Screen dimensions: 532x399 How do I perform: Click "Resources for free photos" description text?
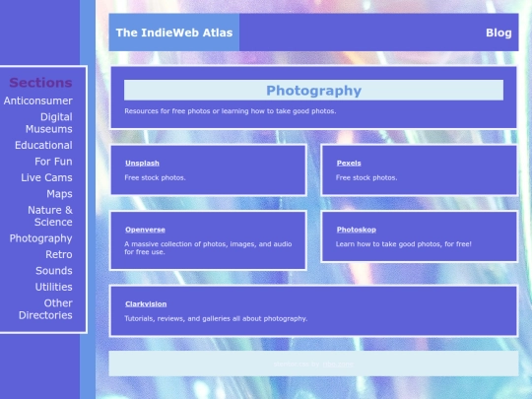pos(231,111)
